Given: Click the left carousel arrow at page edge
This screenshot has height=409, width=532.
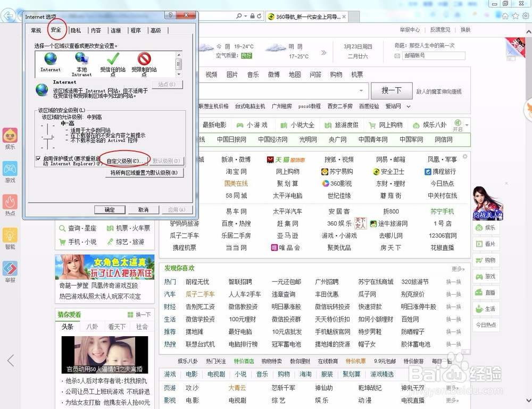Looking at the screenshot, I should click(x=11, y=361).
